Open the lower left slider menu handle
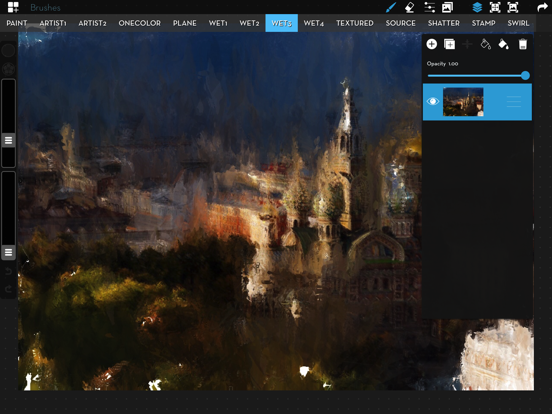552x414 pixels. 8,252
